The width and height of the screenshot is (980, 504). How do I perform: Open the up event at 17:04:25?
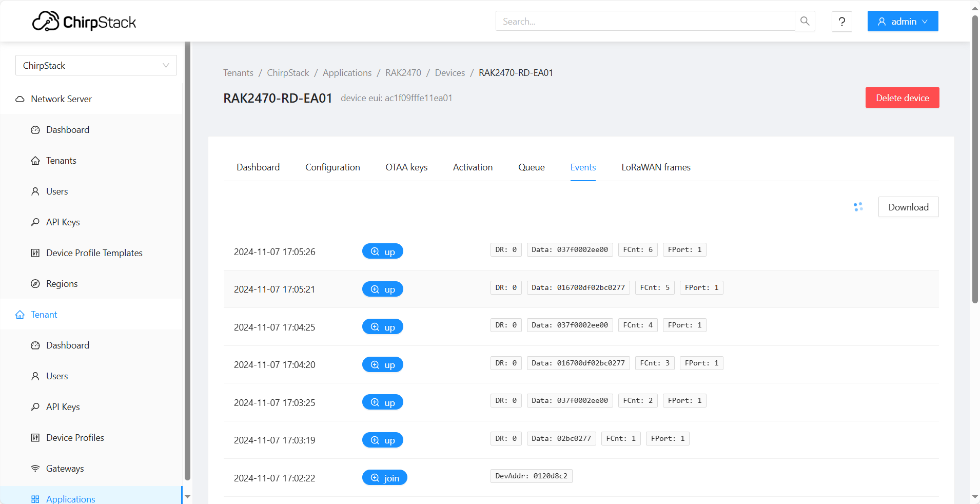pos(383,327)
